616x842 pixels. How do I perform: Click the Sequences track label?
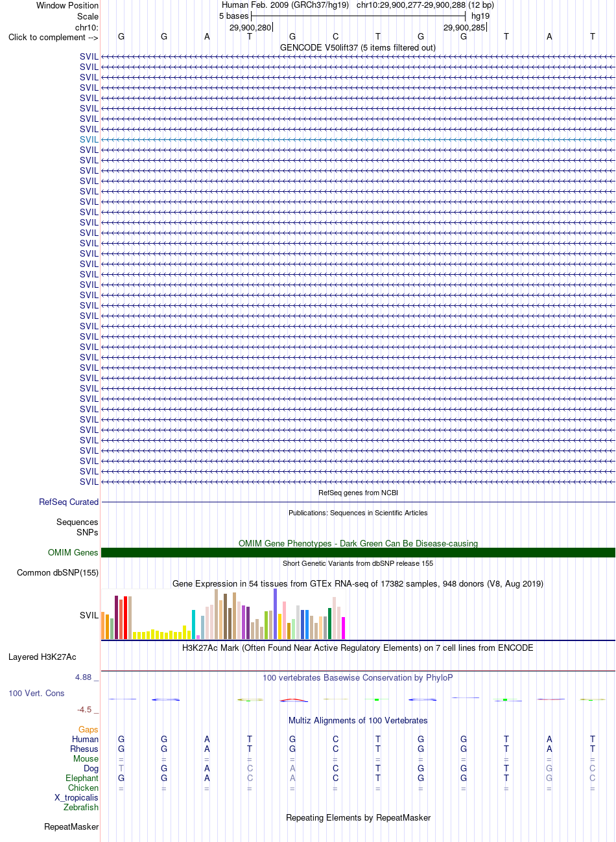pos(77,522)
